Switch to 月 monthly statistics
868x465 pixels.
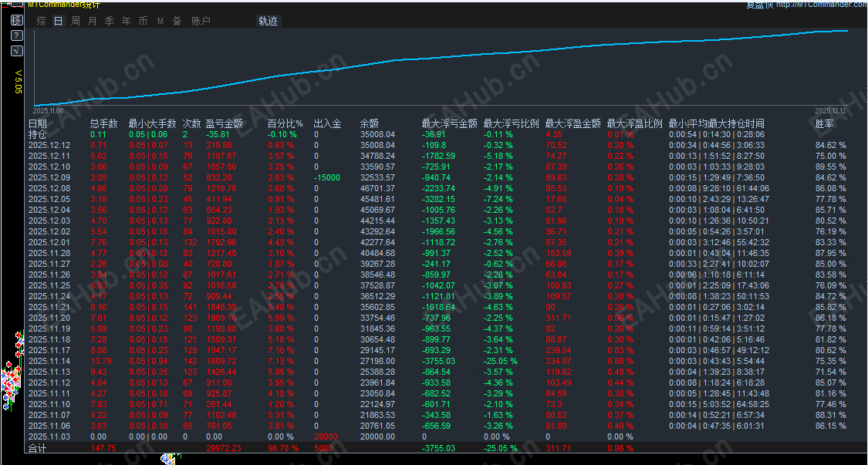92,21
